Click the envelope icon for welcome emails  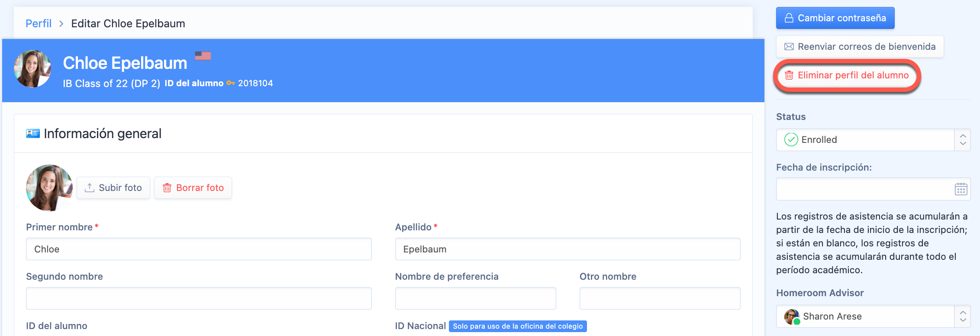tap(789, 47)
